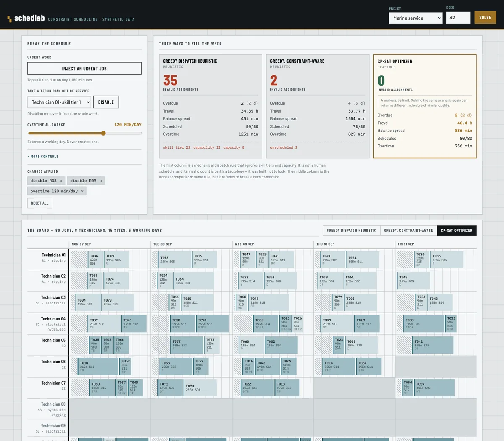The height and width of the screenshot is (441, 504).
Task: Click job block T037 for Technician 04
Action: [x=105, y=323]
